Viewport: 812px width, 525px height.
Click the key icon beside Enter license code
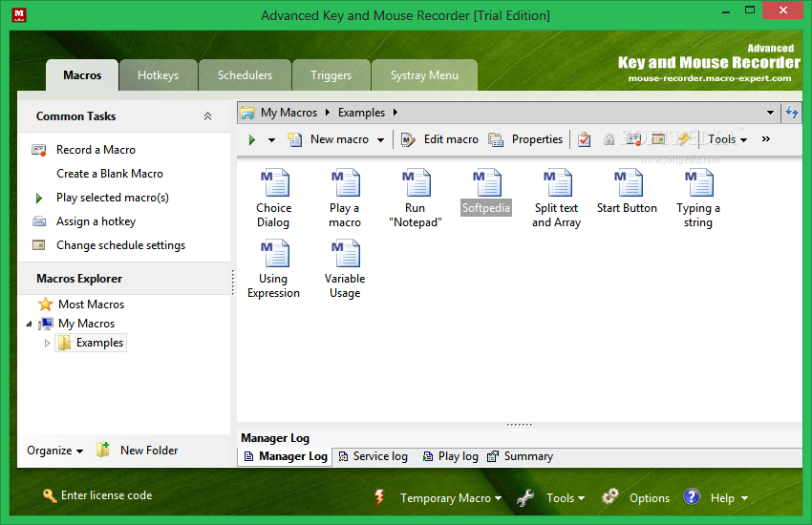point(49,495)
